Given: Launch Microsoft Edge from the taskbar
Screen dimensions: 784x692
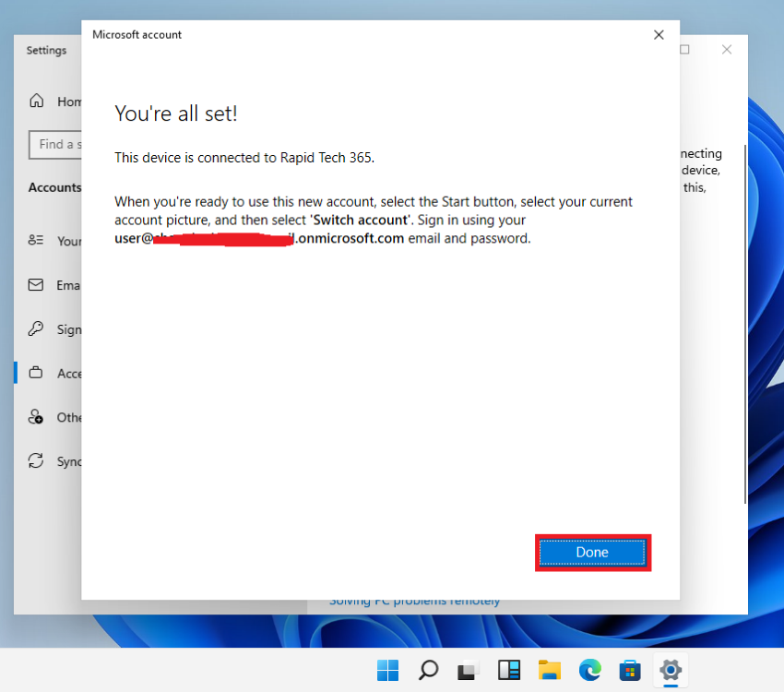Looking at the screenshot, I should click(589, 669).
